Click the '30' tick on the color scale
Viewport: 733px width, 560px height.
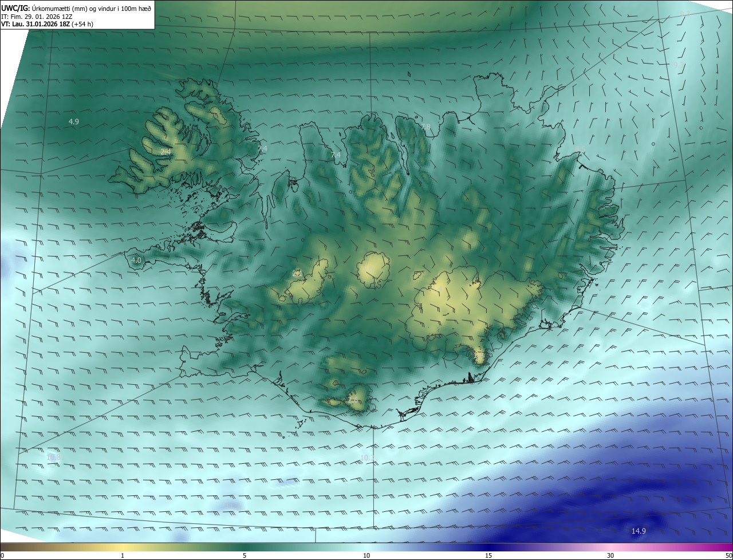[x=610, y=555]
